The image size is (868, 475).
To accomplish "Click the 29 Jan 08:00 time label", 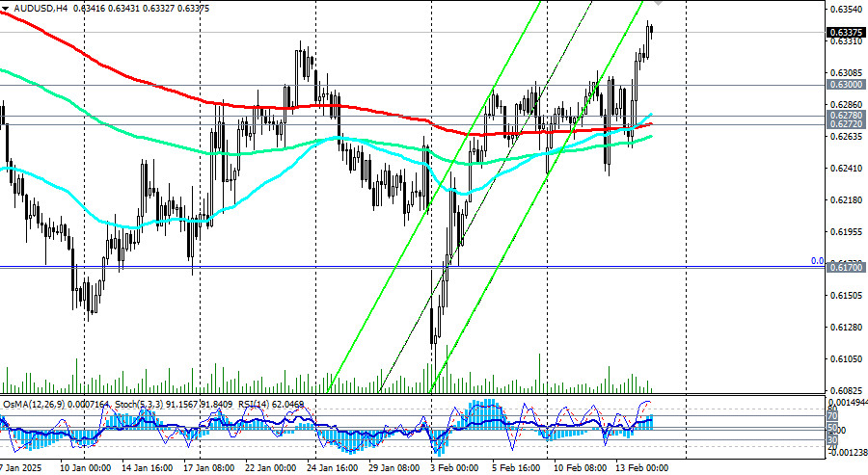I will coord(394,468).
